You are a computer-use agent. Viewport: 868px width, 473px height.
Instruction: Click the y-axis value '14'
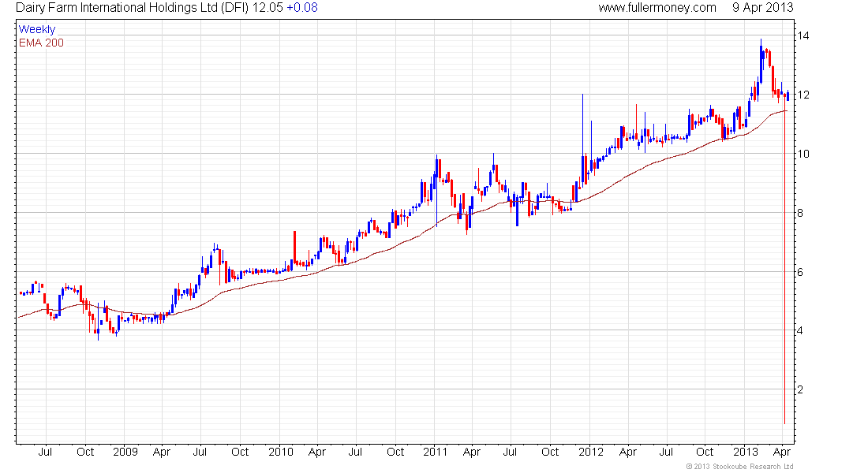coord(803,35)
